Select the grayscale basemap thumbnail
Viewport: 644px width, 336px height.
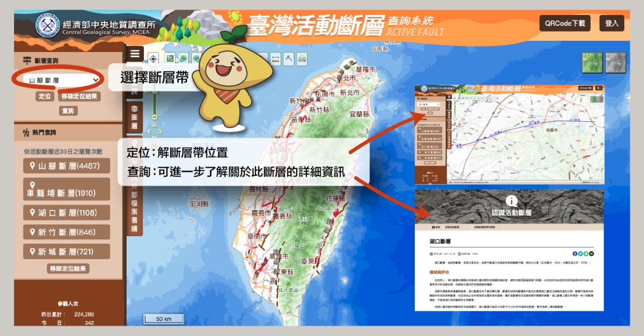(616, 62)
